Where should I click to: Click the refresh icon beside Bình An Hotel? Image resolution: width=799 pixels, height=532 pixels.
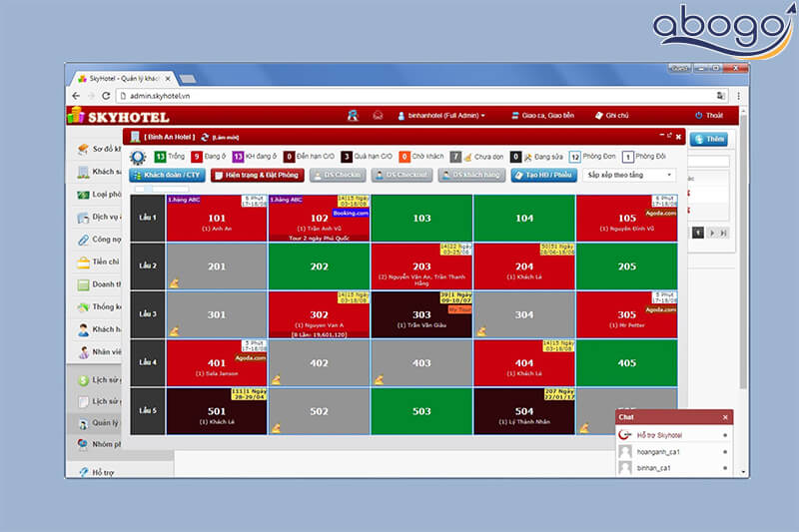pos(205,137)
